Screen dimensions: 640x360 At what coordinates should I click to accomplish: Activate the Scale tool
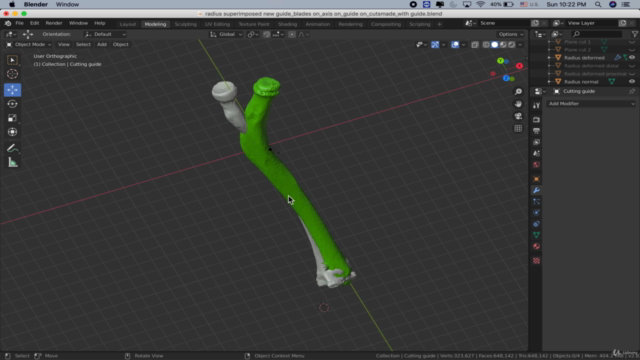[x=12, y=118]
